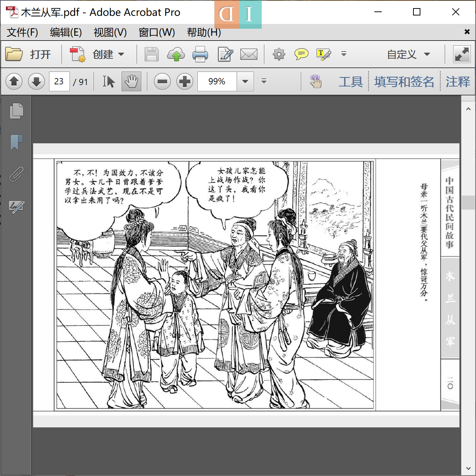Click the edit text and page icon
Screen dimensions: 476x476
click(225, 54)
